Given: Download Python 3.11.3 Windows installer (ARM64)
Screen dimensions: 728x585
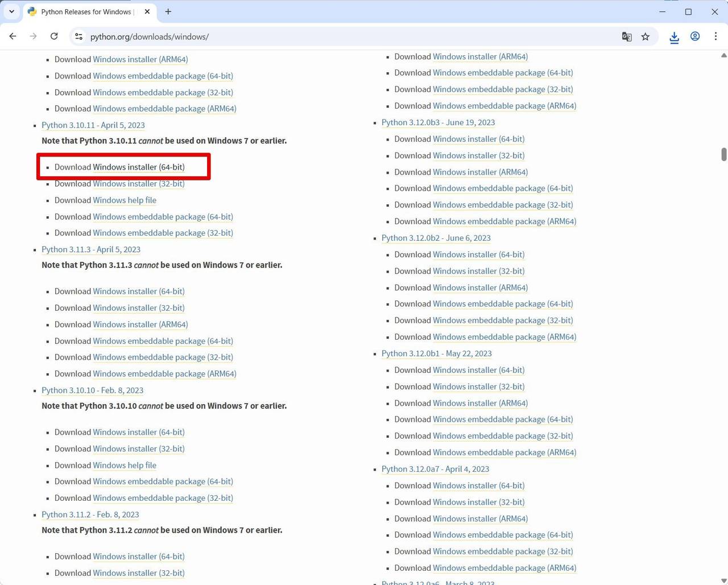Looking at the screenshot, I should click(x=140, y=324).
